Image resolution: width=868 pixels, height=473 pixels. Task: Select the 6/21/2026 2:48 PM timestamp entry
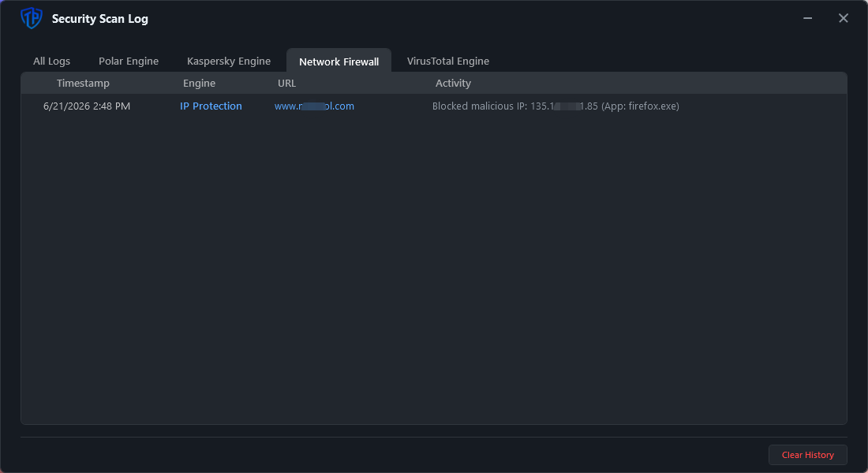87,106
